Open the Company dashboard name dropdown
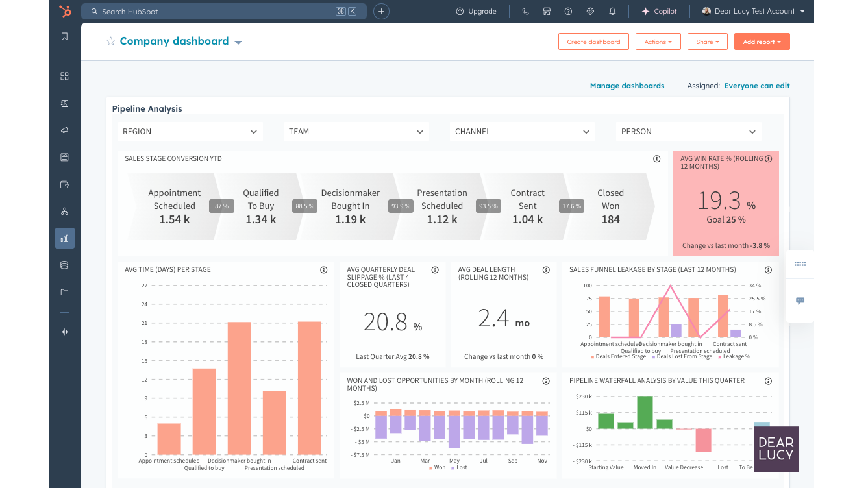 pos(238,42)
